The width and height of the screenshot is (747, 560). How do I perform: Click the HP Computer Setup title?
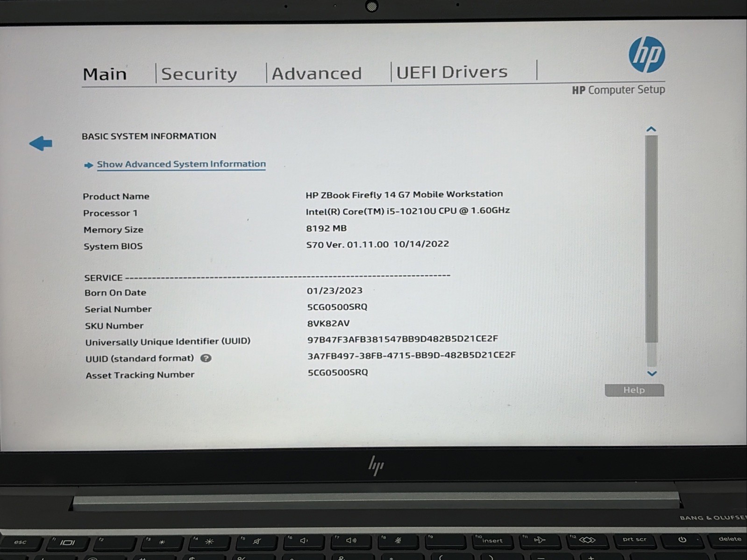619,90
